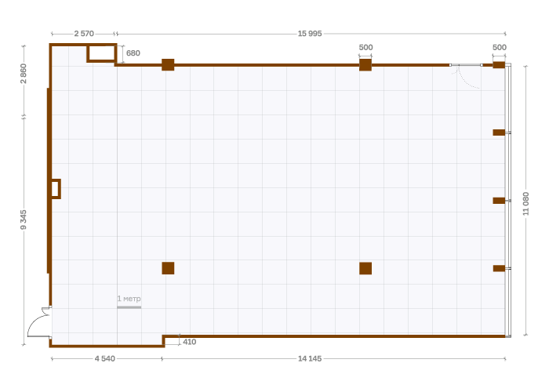Click the 2 570 top dimension label
Screen dimensions: 549x392
pos(84,34)
